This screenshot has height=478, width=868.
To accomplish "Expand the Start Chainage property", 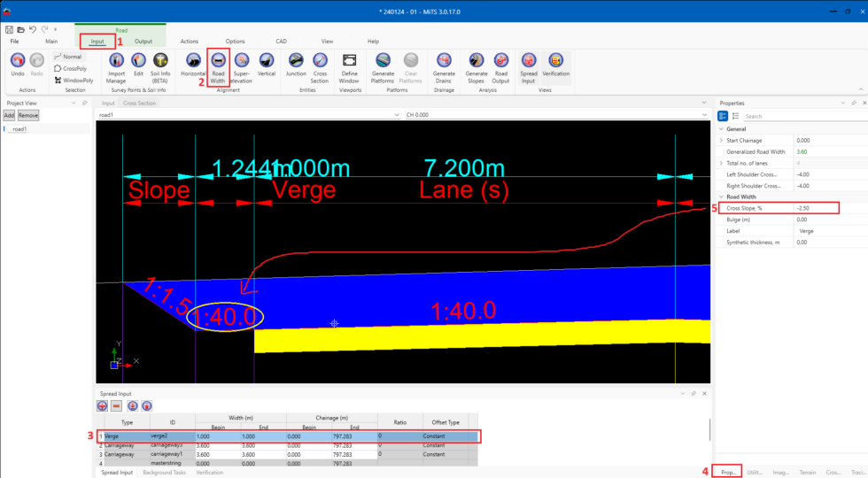I will [x=721, y=141].
